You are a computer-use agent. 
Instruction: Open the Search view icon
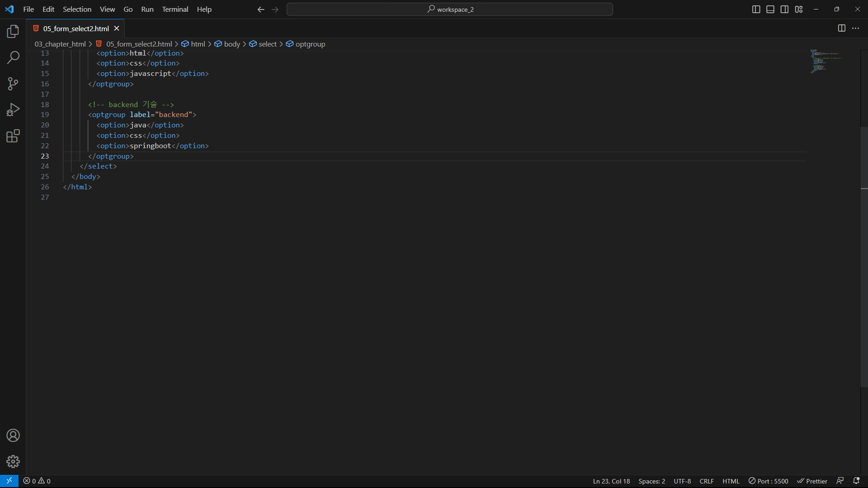[x=13, y=57]
